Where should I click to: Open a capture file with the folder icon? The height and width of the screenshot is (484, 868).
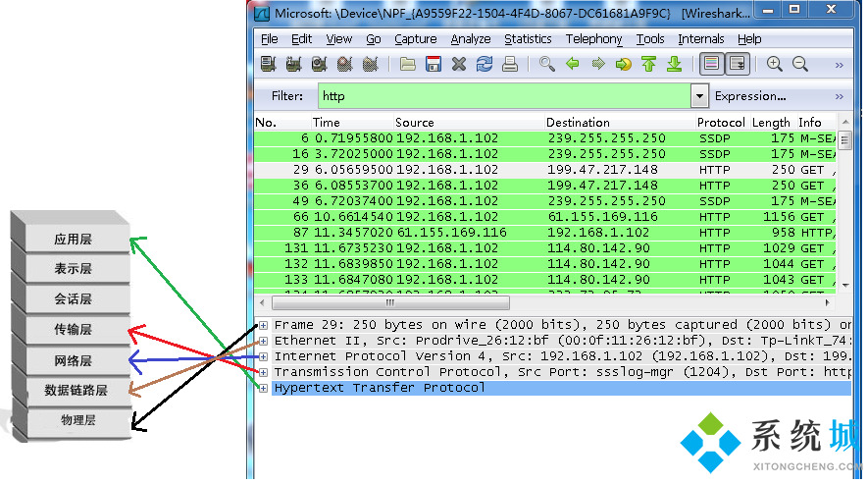[x=408, y=65]
